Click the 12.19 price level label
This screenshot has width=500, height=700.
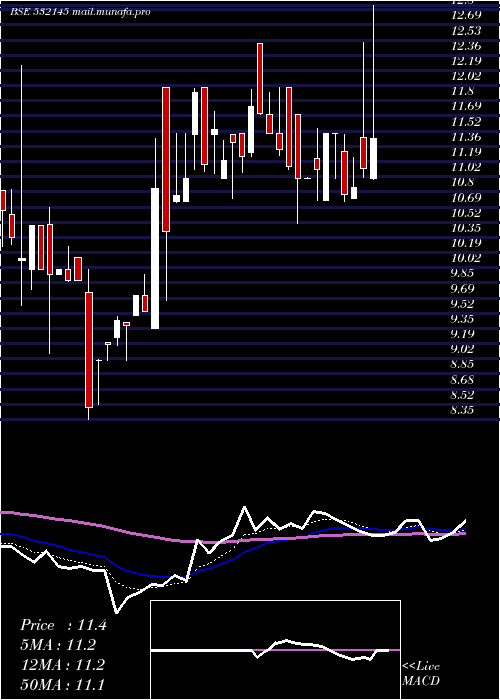pos(466,61)
